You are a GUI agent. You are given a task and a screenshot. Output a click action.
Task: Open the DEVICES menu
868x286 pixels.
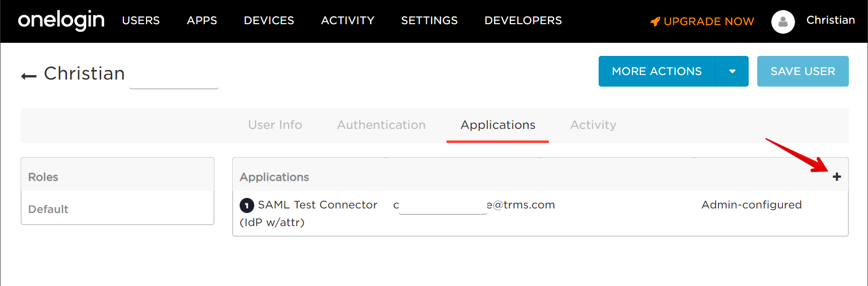point(269,21)
